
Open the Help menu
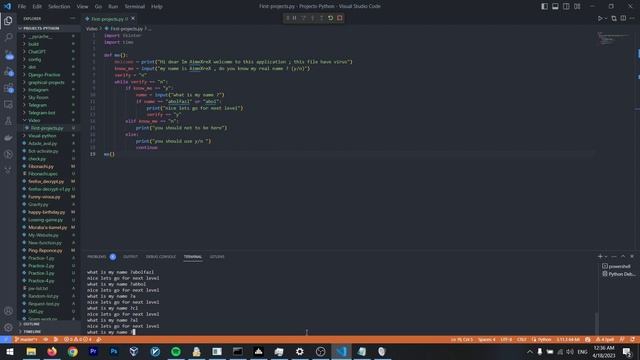[x=157, y=7]
